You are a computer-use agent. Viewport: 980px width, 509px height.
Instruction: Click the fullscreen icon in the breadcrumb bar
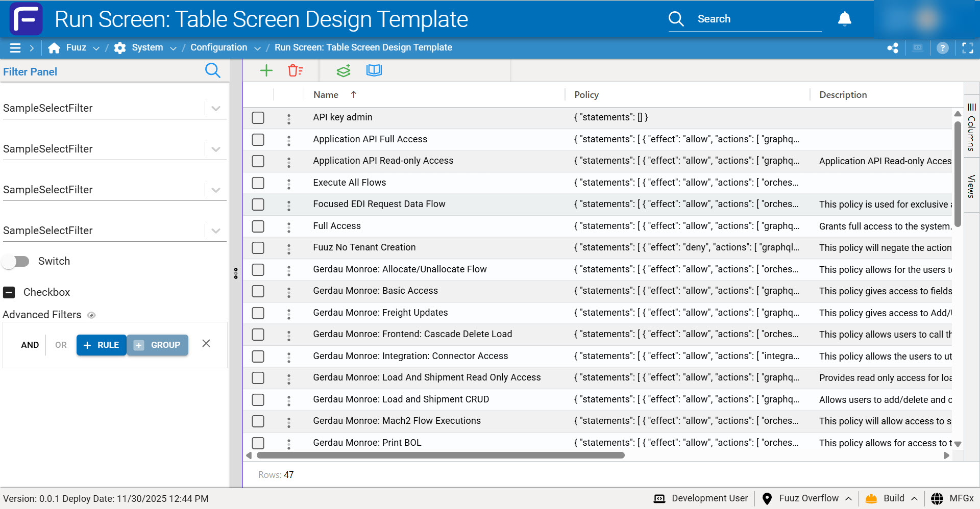pyautogui.click(x=967, y=48)
